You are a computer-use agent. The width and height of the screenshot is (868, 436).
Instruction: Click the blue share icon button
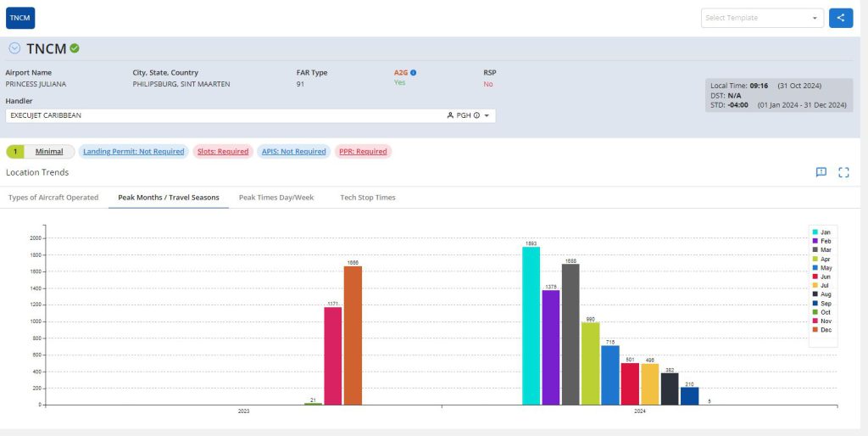pos(840,18)
